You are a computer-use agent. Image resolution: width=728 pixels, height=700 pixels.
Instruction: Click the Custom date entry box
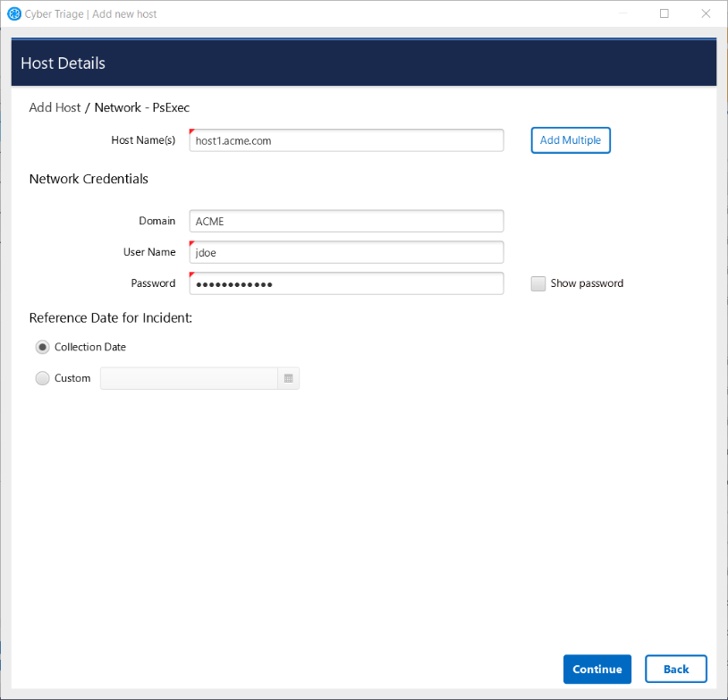189,379
